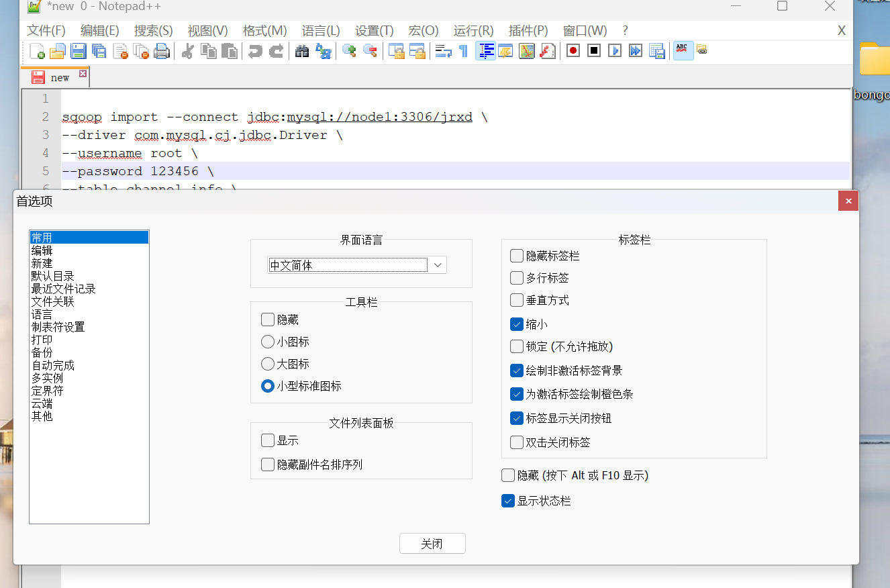Click the Playback macro icon
The image size is (890, 588).
615,51
